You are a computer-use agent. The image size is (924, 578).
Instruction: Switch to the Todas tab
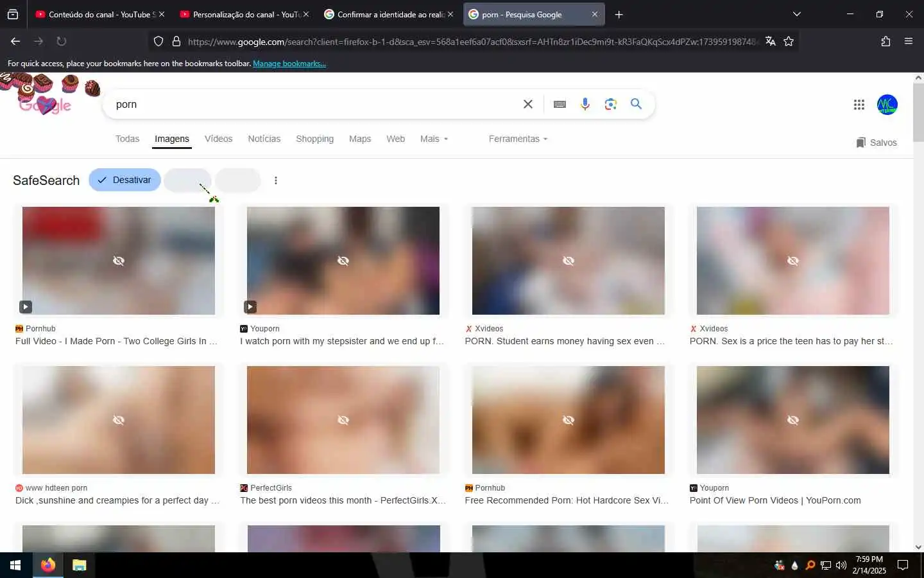coord(127,139)
